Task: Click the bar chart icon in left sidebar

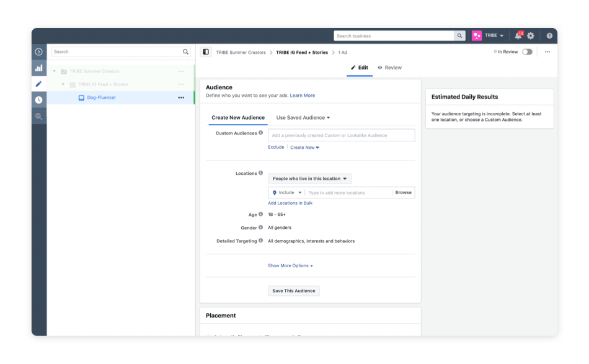Action: [38, 68]
